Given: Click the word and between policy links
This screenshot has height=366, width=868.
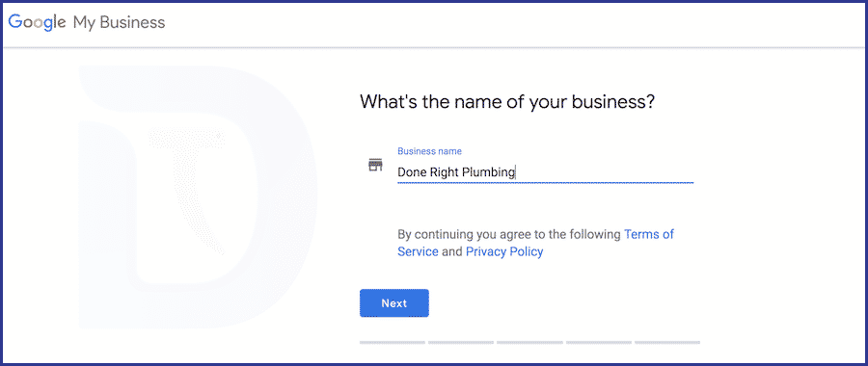Looking at the screenshot, I should [x=452, y=252].
